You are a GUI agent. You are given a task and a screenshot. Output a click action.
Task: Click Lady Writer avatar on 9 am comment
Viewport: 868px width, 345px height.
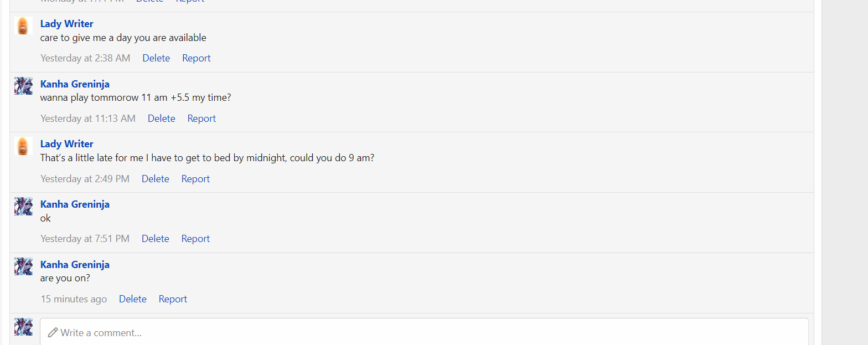[23, 146]
